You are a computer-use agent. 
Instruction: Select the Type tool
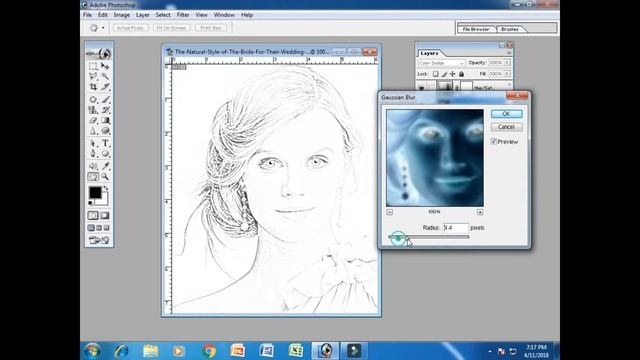[105, 143]
